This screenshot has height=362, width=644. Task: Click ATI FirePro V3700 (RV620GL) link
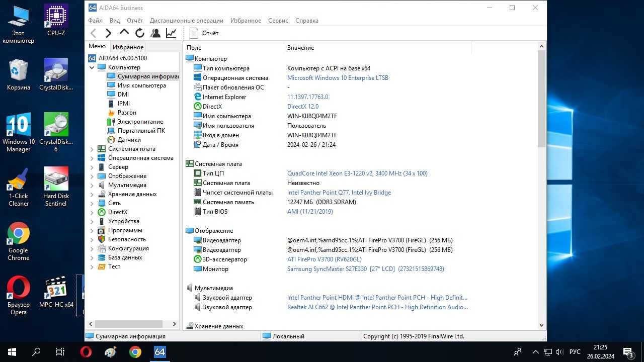(x=325, y=259)
